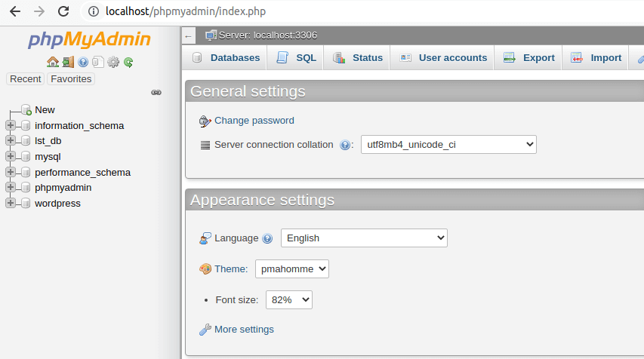Click the Change password link
This screenshot has width=644, height=359.
[254, 121]
